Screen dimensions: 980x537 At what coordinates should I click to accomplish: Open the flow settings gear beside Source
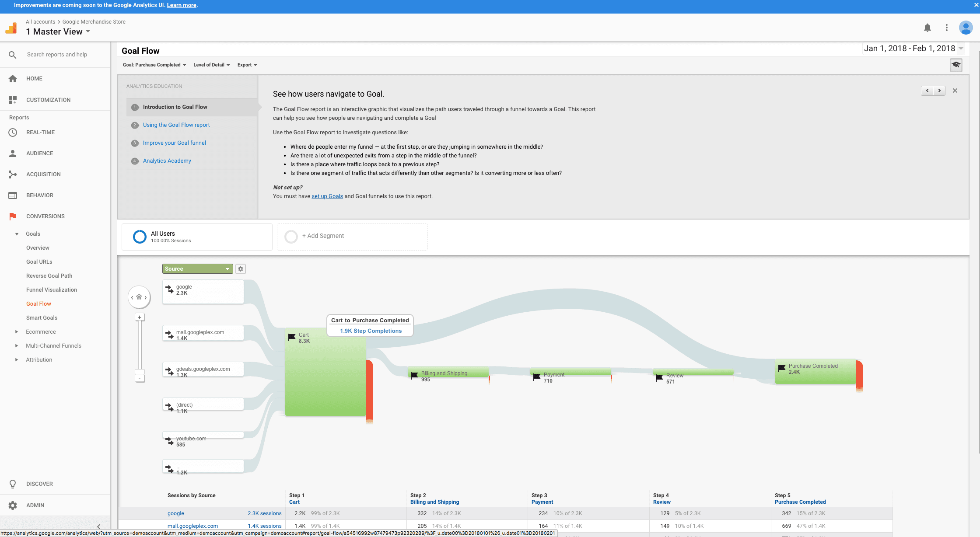[x=241, y=268]
